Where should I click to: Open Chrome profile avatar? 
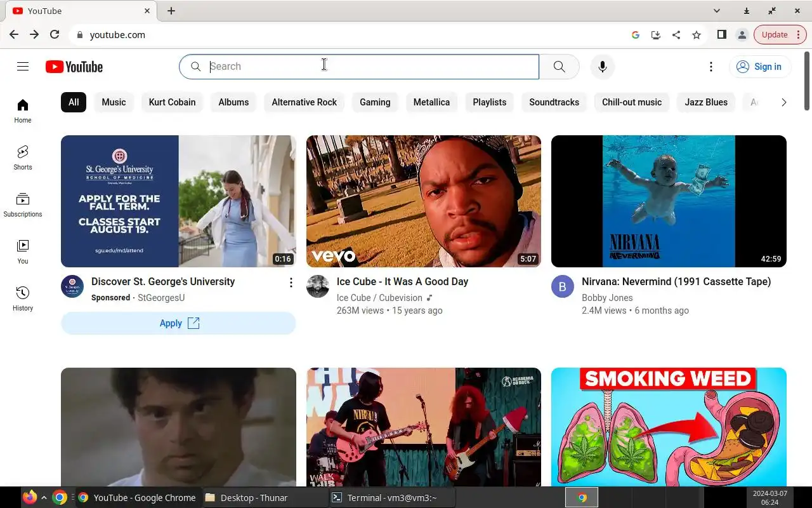coord(742,35)
